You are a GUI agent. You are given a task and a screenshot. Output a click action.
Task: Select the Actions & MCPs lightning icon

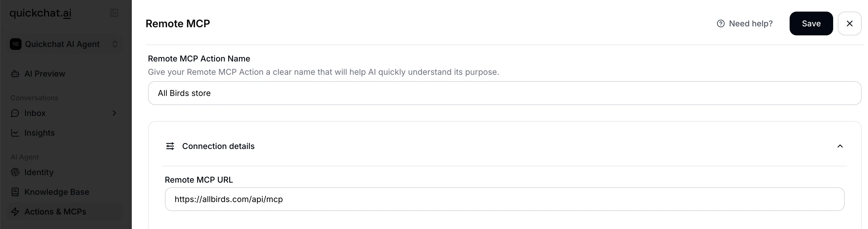(15, 212)
